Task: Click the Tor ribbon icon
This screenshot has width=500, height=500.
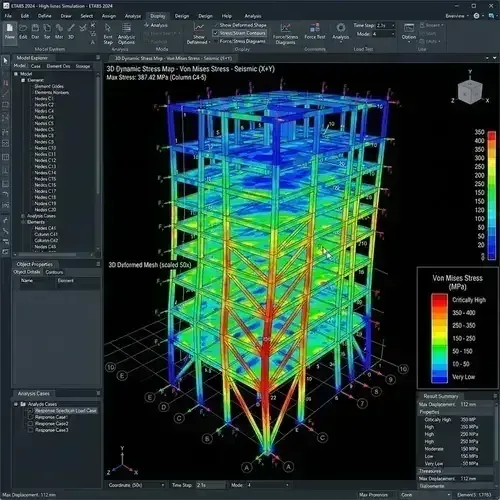Action: (47, 28)
